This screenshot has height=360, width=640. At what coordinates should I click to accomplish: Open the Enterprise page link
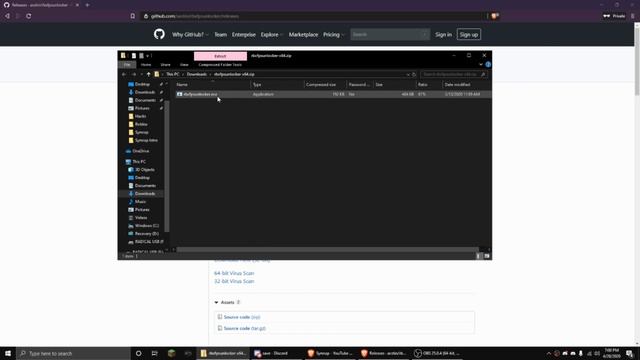(x=244, y=35)
